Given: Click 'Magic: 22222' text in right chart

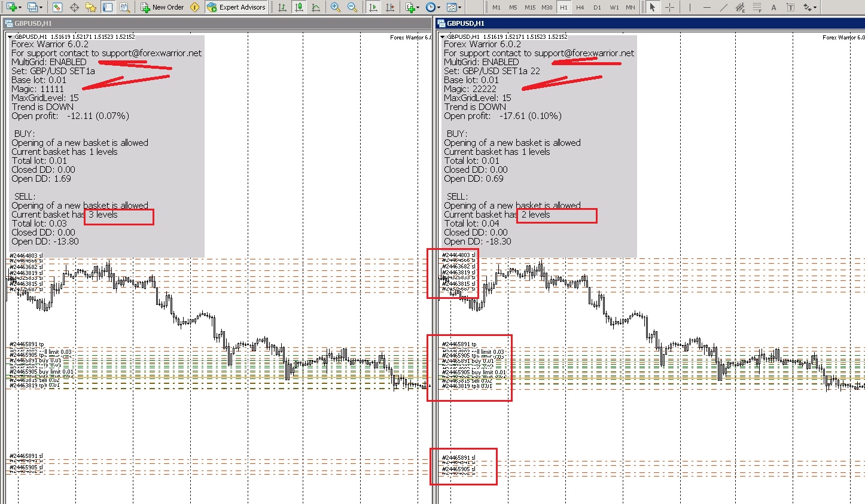Looking at the screenshot, I should tap(470, 89).
